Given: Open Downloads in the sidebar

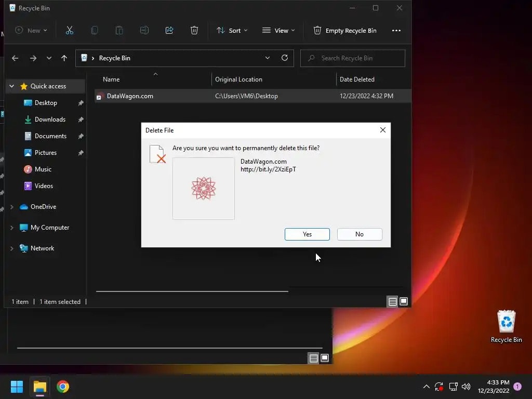Looking at the screenshot, I should [50, 119].
